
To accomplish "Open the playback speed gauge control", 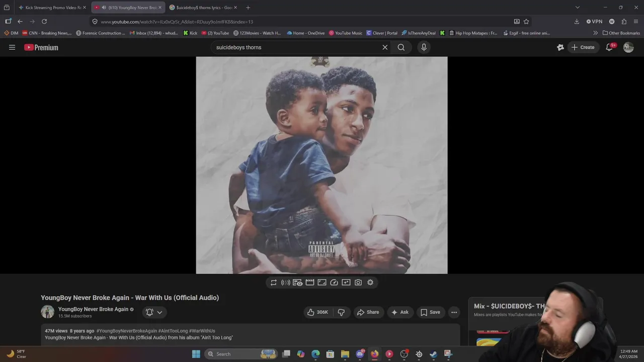I will [334, 283].
